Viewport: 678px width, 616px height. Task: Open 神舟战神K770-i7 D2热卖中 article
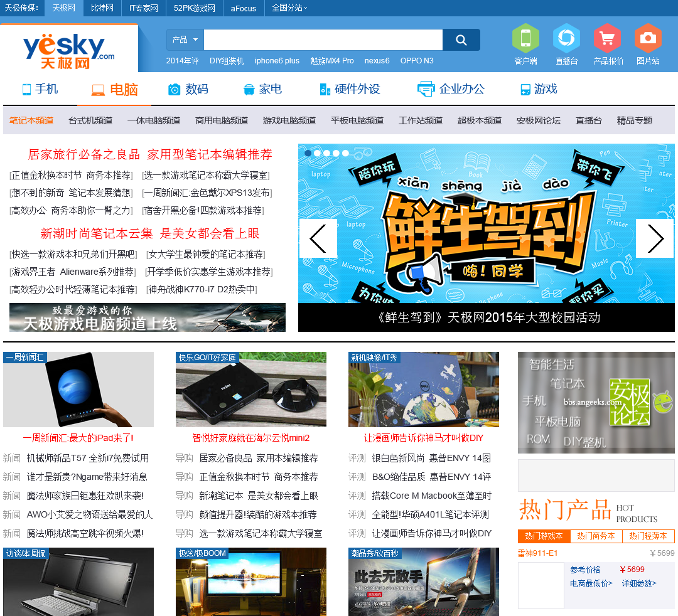(x=202, y=289)
